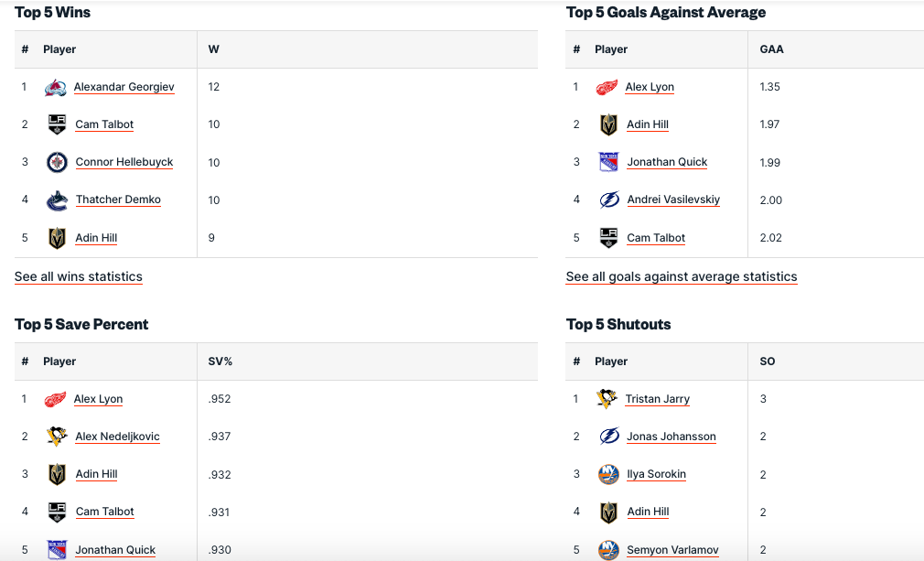Click the Islanders logo beside Ilya Sorokin

click(x=608, y=475)
